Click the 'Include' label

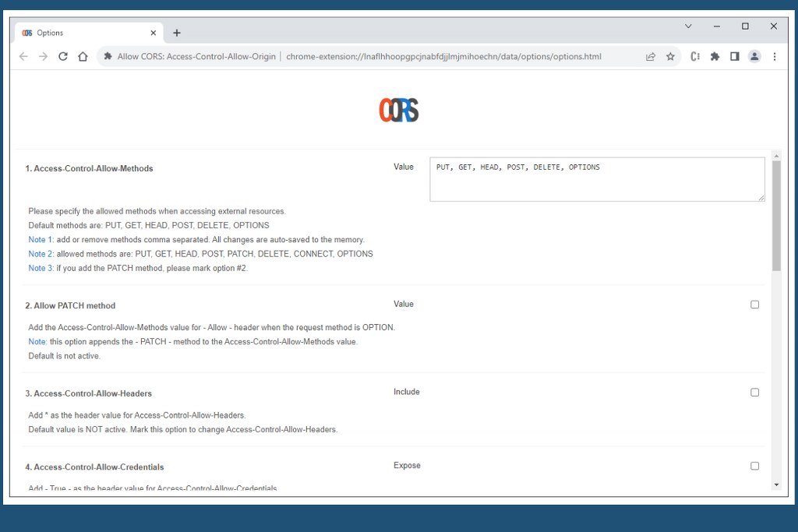(x=407, y=392)
